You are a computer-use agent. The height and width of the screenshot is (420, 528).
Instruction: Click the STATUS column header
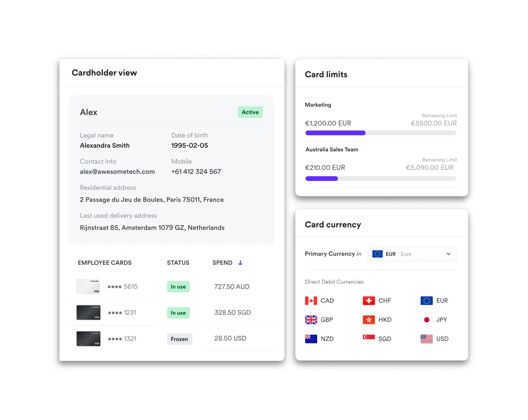[178, 263]
